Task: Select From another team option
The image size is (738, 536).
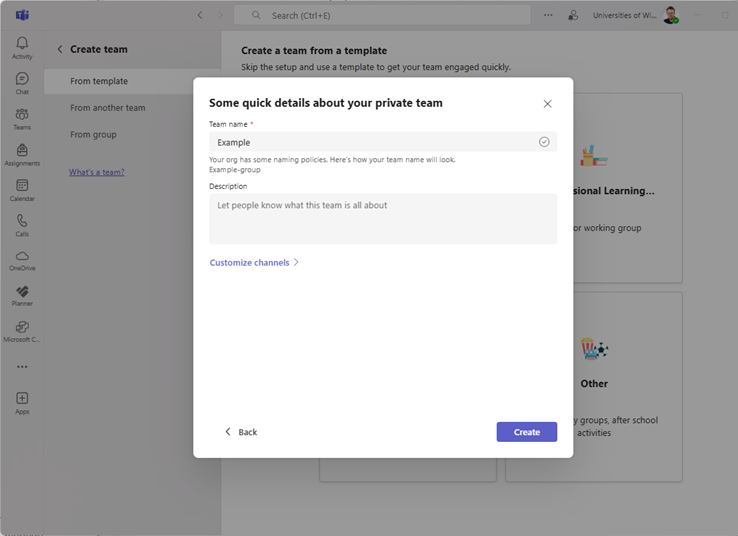Action: click(x=107, y=108)
